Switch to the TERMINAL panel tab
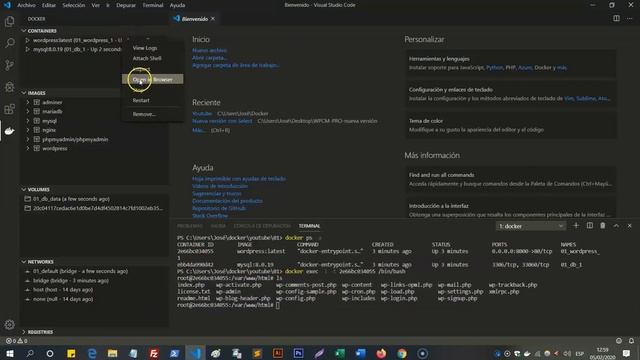This screenshot has height=360, width=640. (x=309, y=226)
